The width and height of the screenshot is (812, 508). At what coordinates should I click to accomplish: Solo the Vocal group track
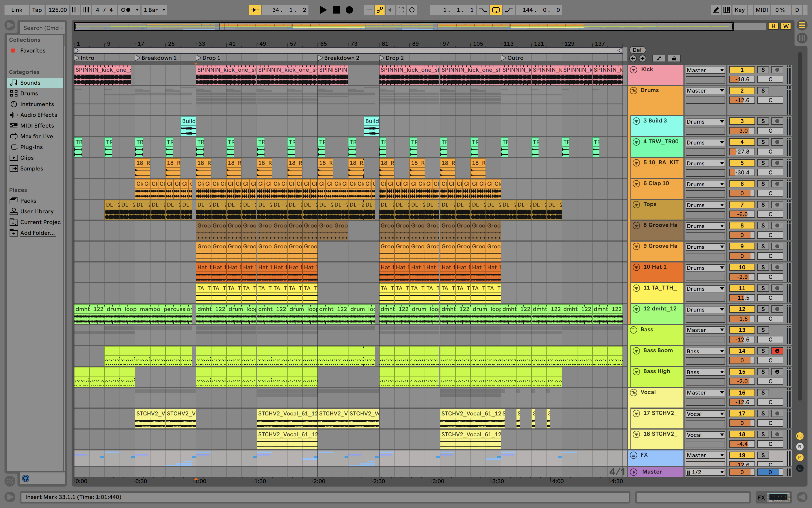point(763,392)
